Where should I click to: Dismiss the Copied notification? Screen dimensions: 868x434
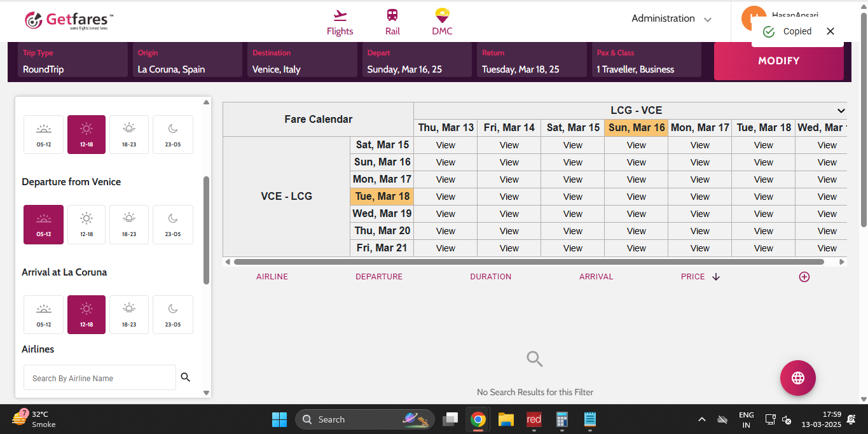click(x=830, y=31)
